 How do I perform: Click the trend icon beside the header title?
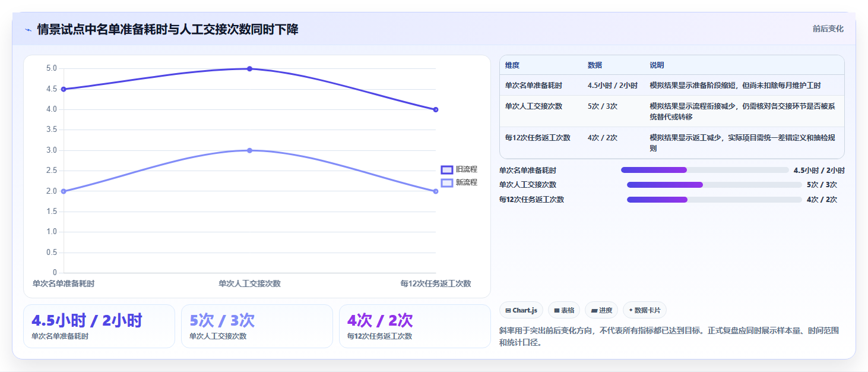(x=28, y=30)
